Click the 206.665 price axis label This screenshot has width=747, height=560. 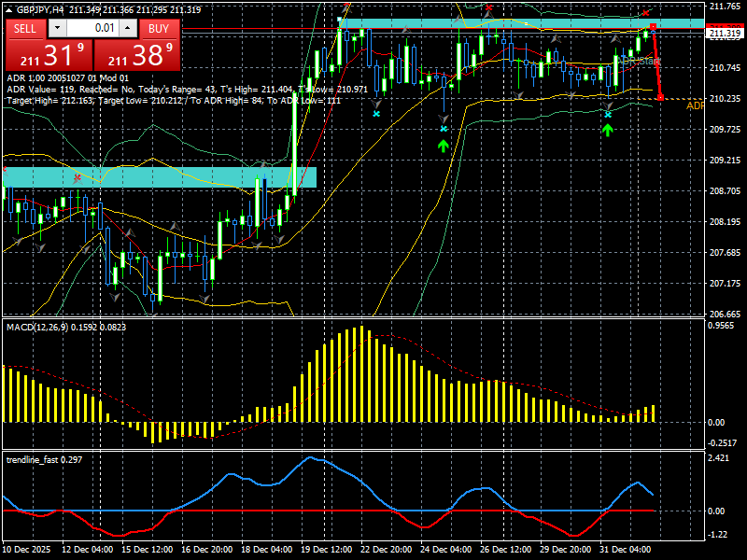coord(725,315)
